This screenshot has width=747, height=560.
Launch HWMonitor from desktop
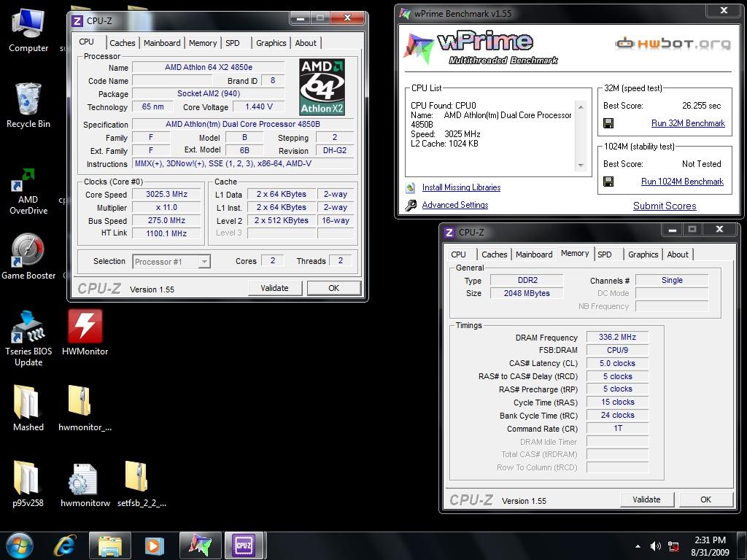pos(85,332)
